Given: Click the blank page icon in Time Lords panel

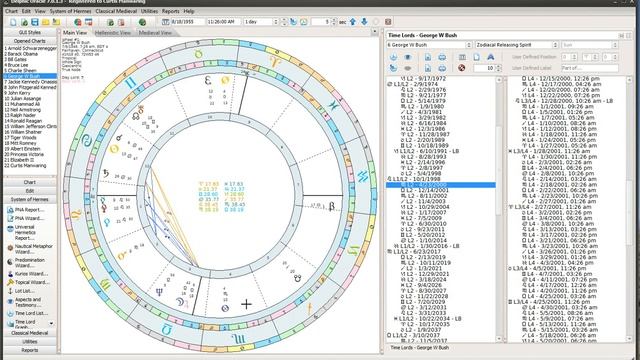Looking at the screenshot, I should [x=476, y=57].
